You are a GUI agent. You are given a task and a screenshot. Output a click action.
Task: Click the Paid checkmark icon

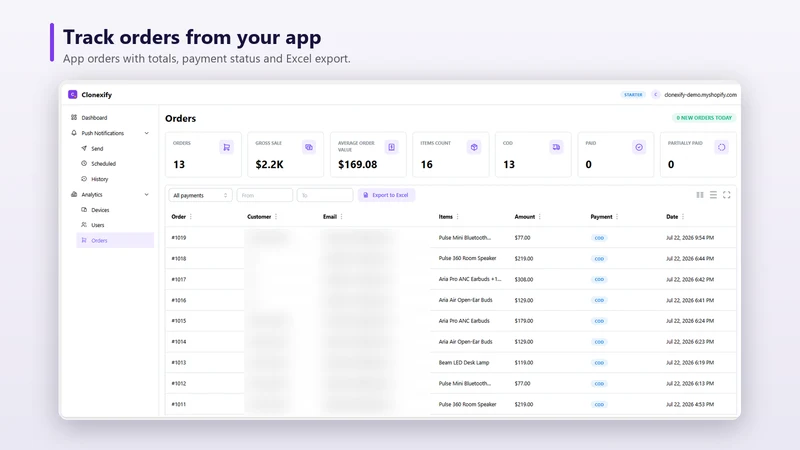(x=639, y=147)
